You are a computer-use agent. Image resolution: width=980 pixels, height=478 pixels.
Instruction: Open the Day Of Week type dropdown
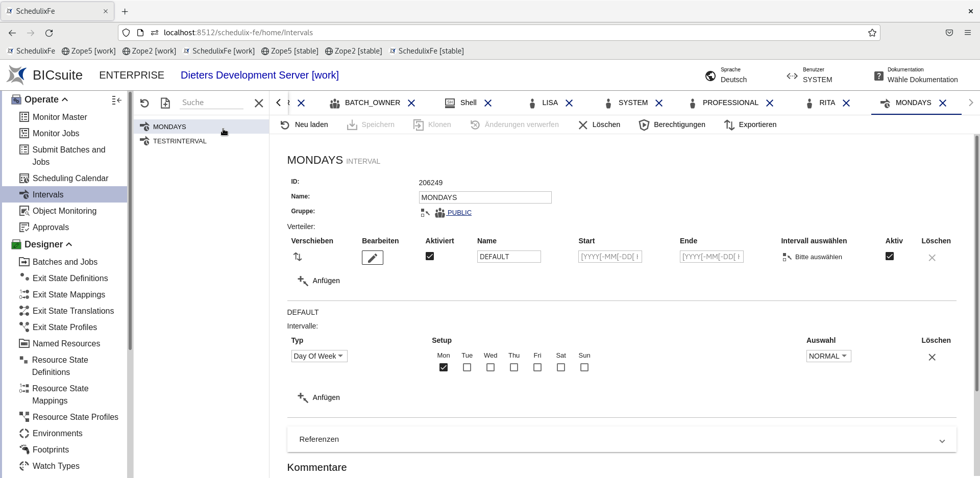(319, 356)
